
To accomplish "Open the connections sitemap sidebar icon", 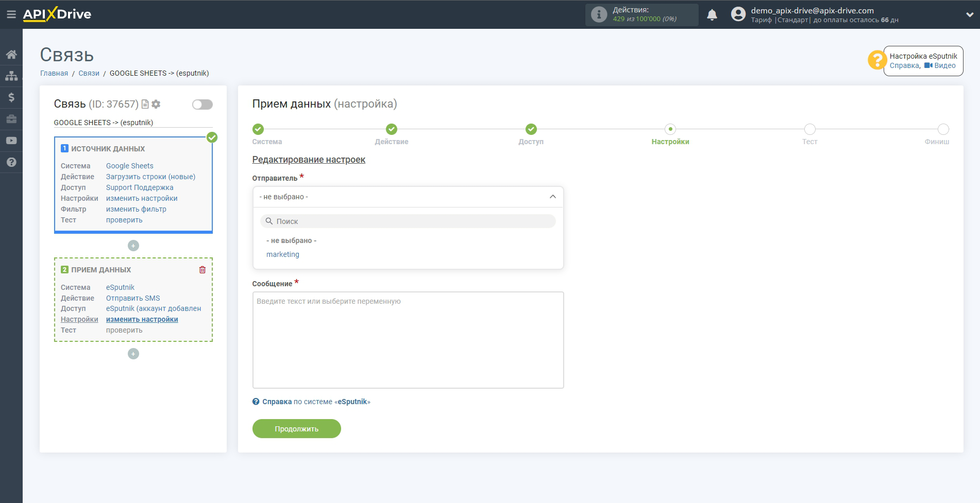I will 11,76.
